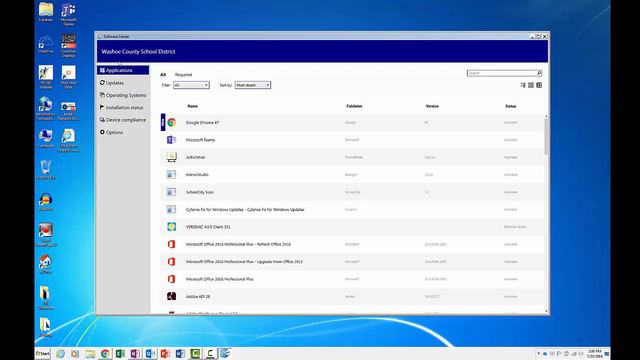
Task: Open Windows Explorer from the taskbar
Action: click(90, 353)
